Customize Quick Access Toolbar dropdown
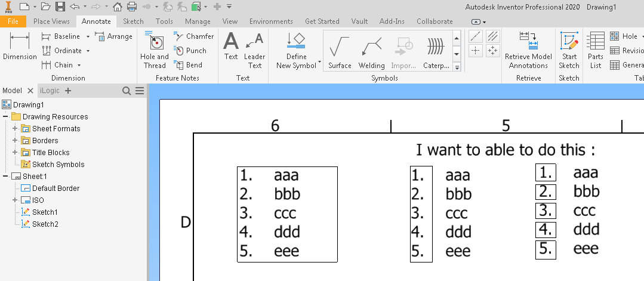 pos(229,7)
